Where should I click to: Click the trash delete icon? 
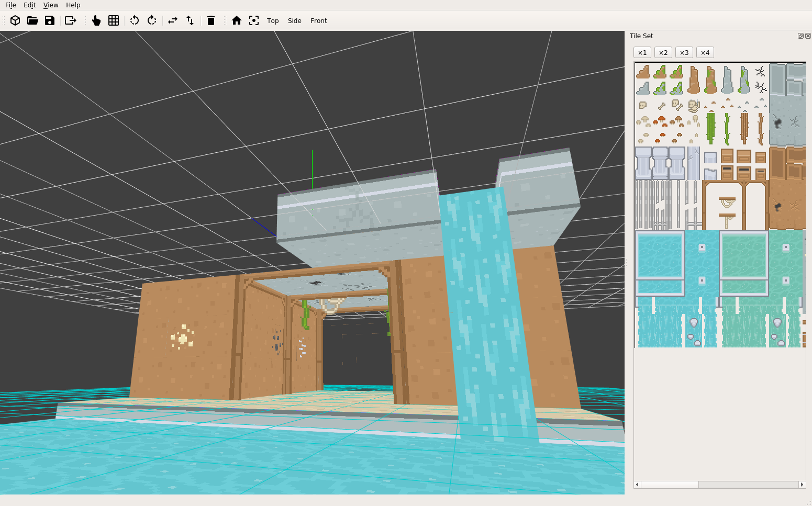pyautogui.click(x=211, y=20)
